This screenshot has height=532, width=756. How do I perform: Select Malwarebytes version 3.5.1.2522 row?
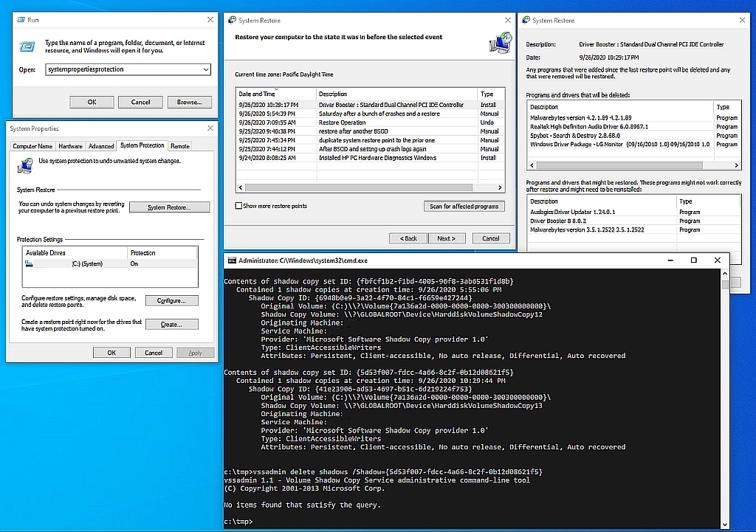[634, 230]
